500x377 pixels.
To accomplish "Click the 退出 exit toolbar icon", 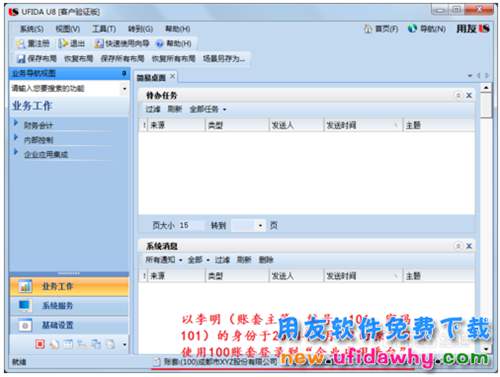I will point(62,43).
